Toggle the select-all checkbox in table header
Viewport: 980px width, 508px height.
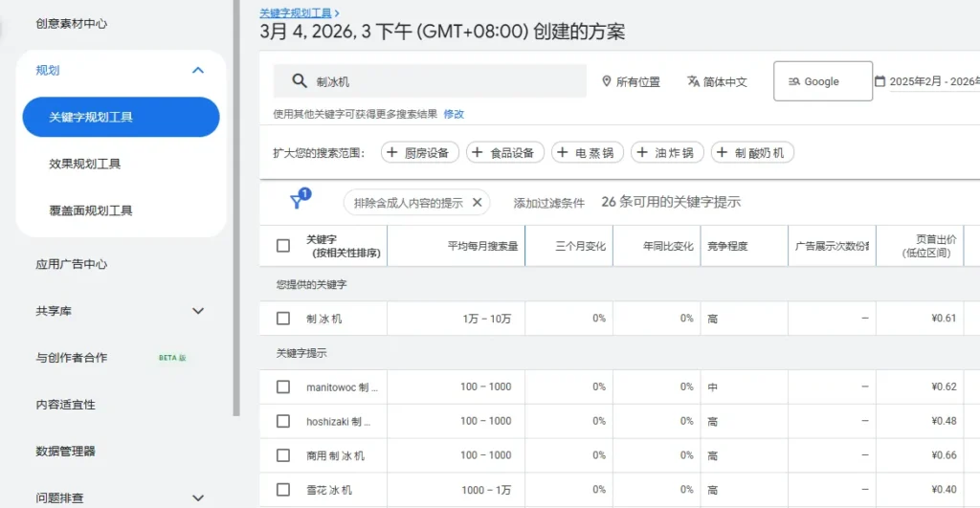tap(283, 246)
